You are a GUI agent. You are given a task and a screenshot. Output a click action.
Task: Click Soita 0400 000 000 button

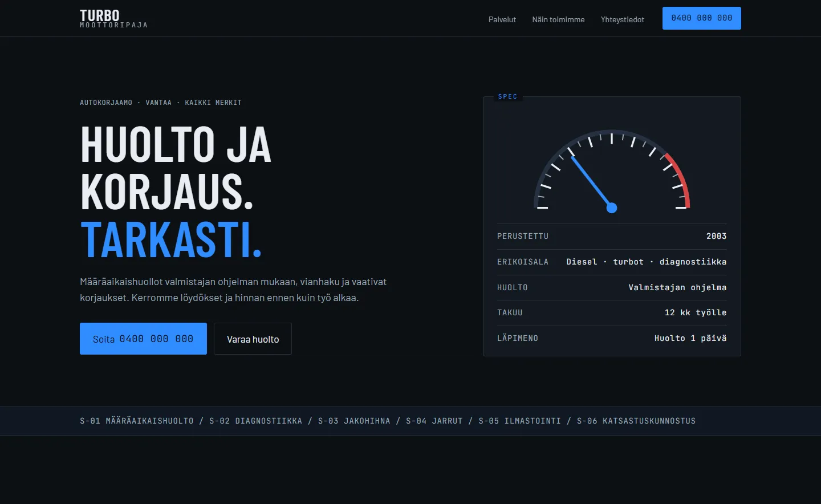143,339
